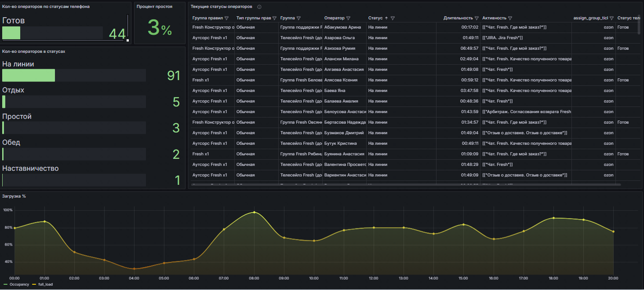The width and height of the screenshot is (644, 290).
Task: Open filter for Группа правил column
Action: [x=227, y=18]
